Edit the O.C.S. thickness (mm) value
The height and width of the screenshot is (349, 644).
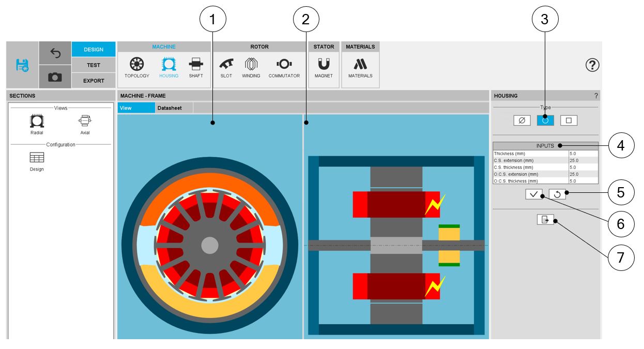[x=583, y=181]
